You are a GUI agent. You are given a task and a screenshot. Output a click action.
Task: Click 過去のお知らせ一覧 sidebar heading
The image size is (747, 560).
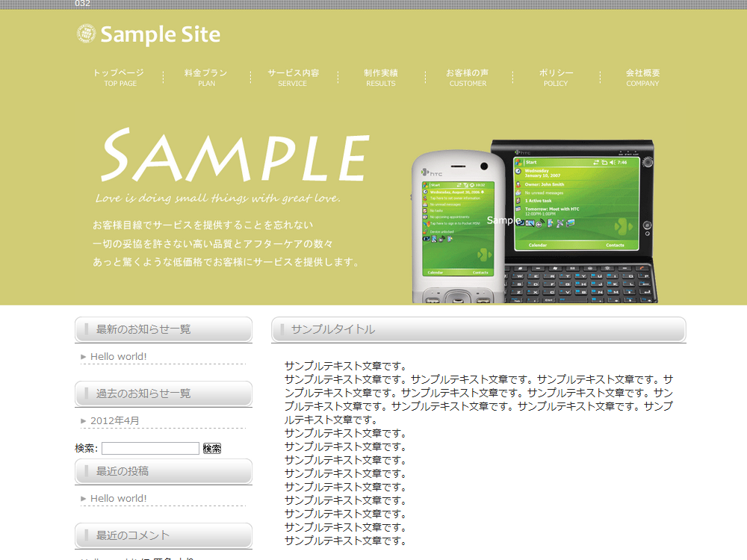click(x=164, y=393)
